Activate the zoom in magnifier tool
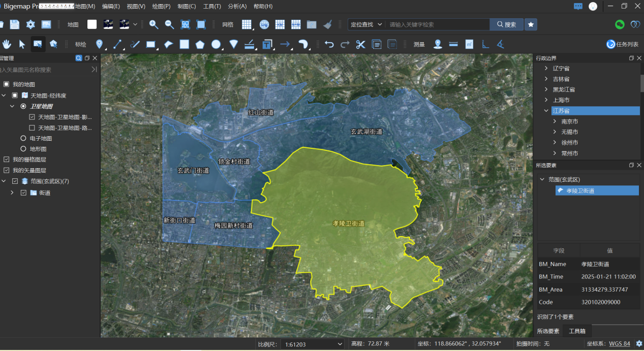 154,24
